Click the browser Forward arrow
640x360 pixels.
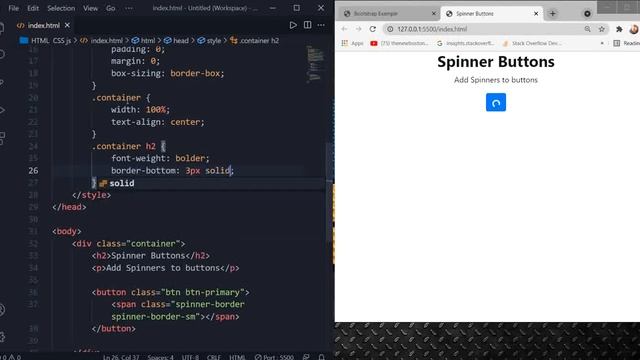pyautogui.click(x=358, y=29)
